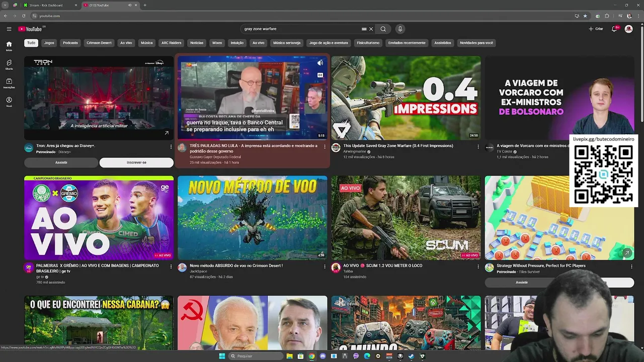Open a new browser tab
Viewport: 644px width, 362px height.
(145, 5)
